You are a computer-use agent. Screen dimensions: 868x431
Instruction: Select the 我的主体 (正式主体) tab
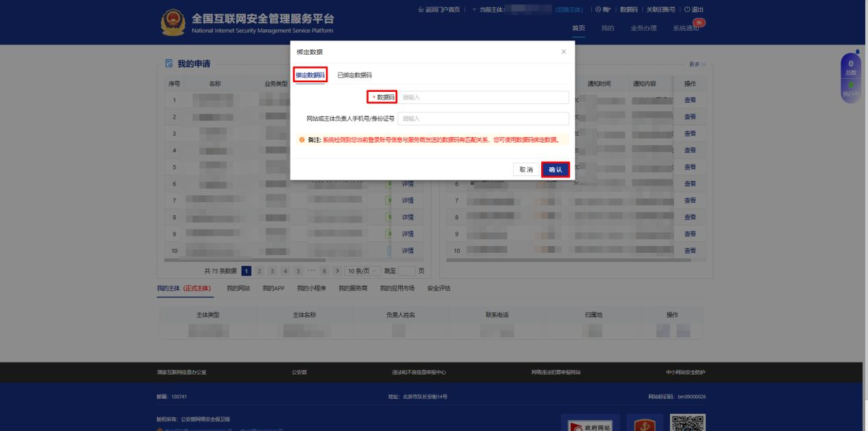point(185,288)
